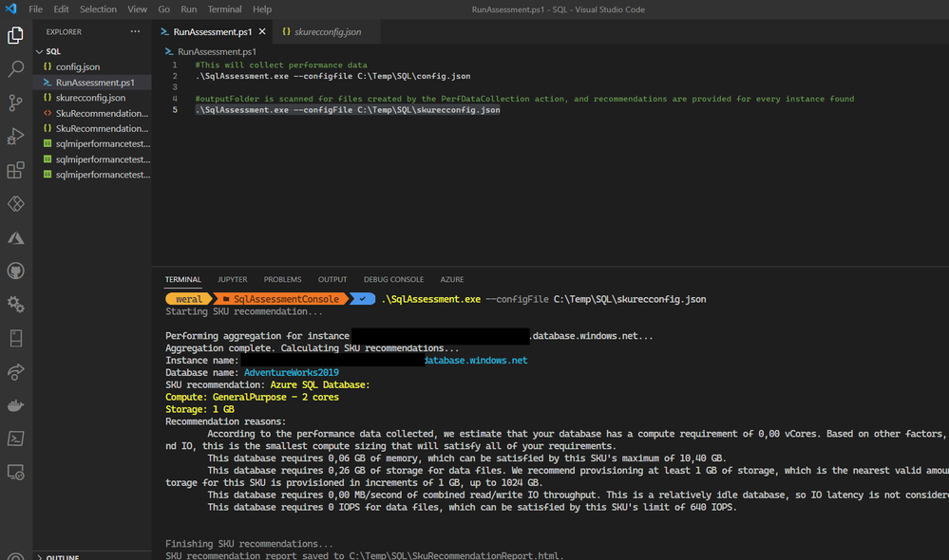Open the Edit menu
The image size is (949, 560).
61,9
